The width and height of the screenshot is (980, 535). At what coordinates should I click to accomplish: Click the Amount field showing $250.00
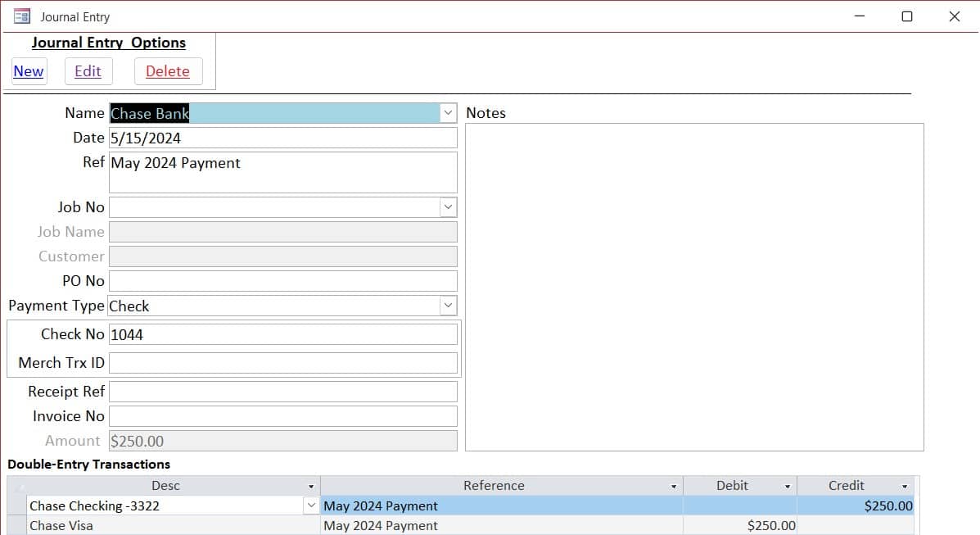(283, 441)
